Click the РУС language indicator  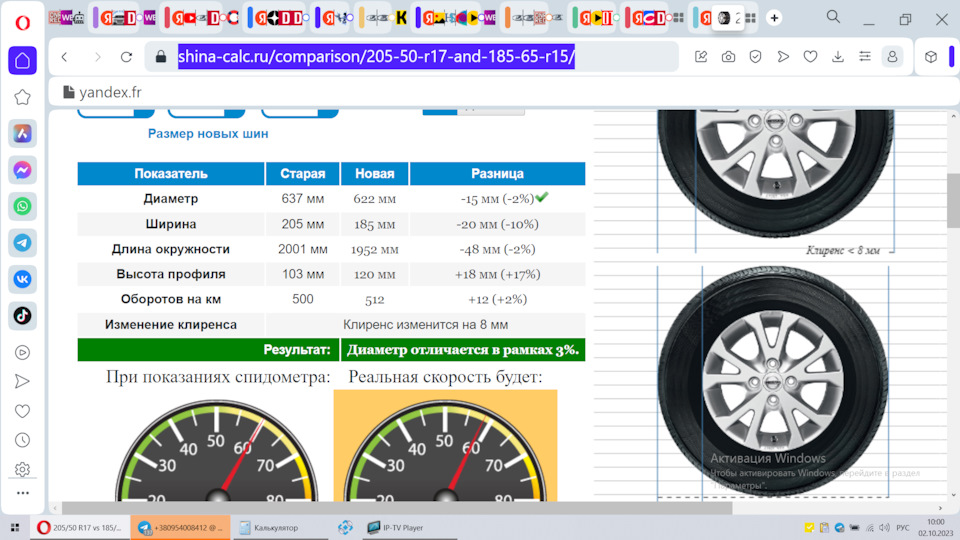coord(902,528)
